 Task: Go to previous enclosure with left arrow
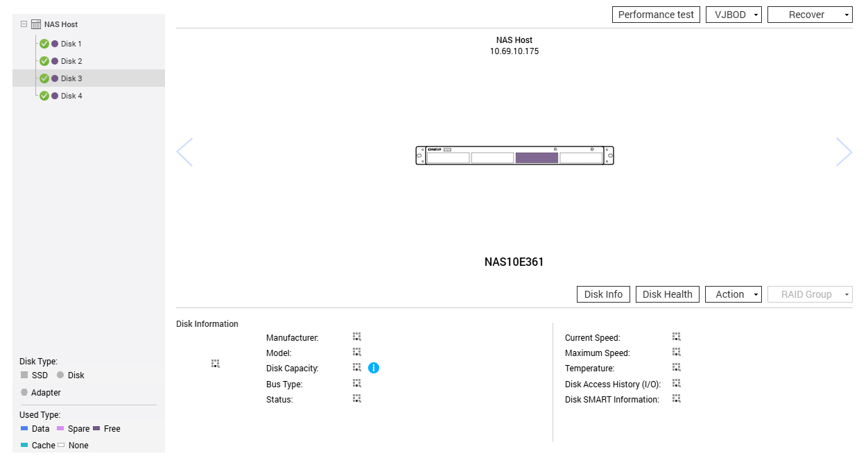tap(184, 152)
